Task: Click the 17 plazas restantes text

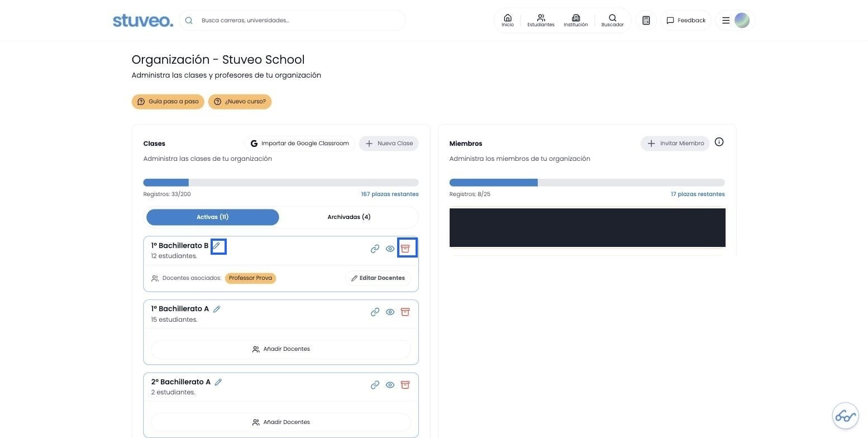Action: 698,194
